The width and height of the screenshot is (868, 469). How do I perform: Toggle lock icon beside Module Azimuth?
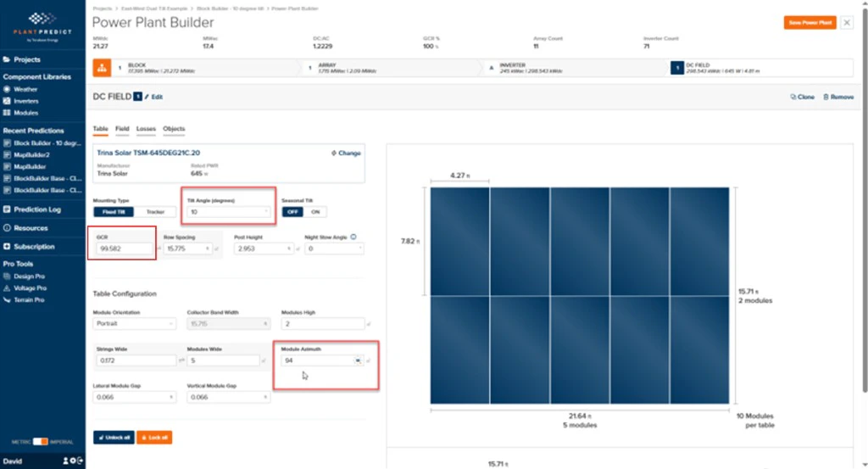369,361
